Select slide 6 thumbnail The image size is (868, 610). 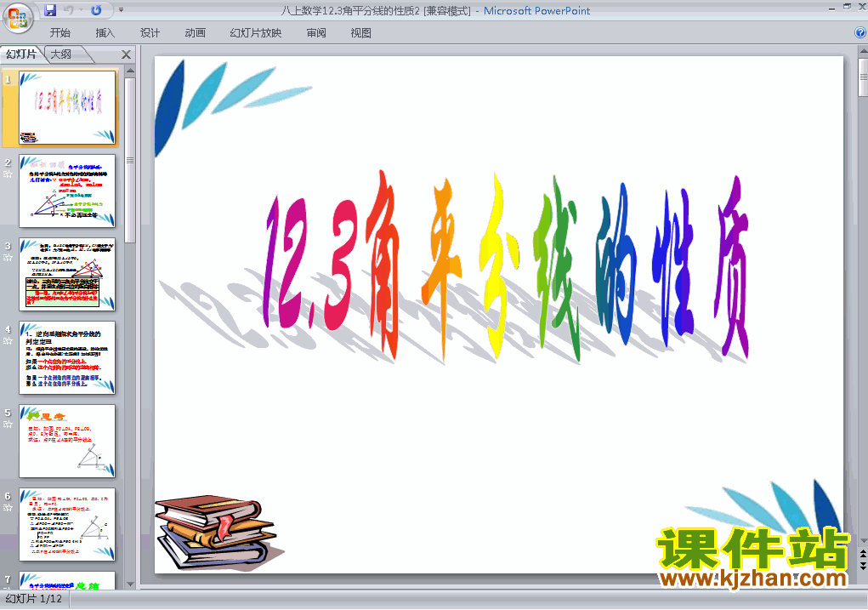pos(67,524)
